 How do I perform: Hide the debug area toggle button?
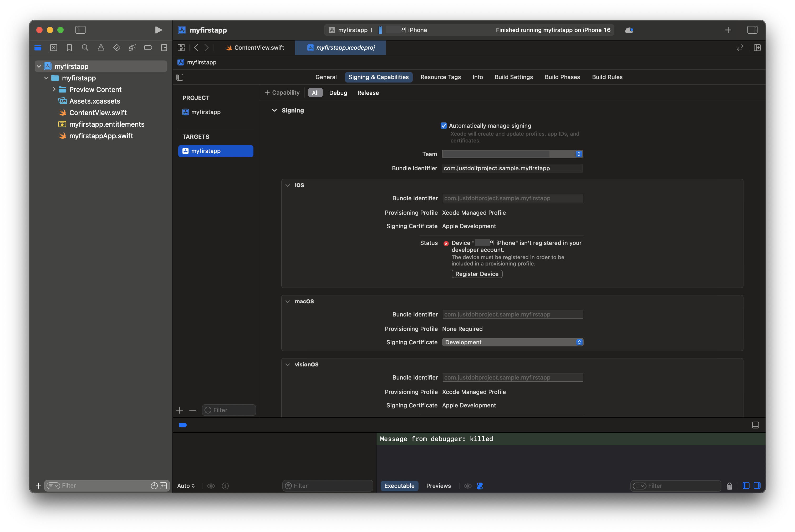click(x=755, y=425)
